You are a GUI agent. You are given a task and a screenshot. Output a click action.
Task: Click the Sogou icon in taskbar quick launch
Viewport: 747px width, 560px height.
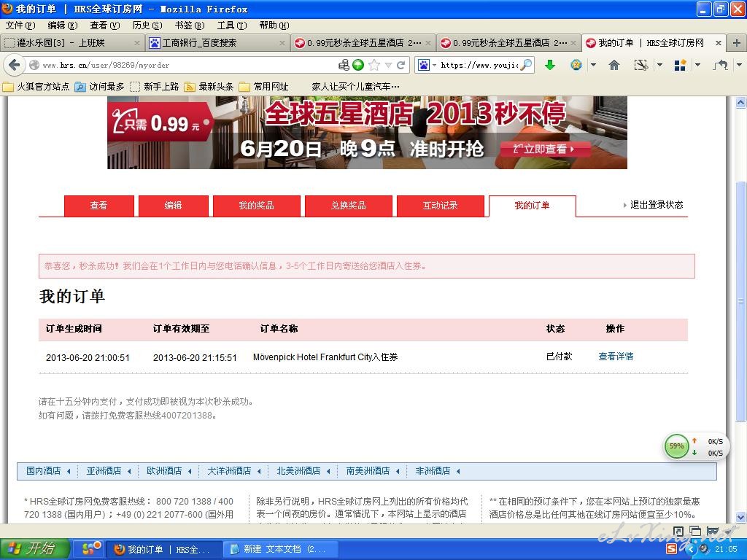point(91,548)
